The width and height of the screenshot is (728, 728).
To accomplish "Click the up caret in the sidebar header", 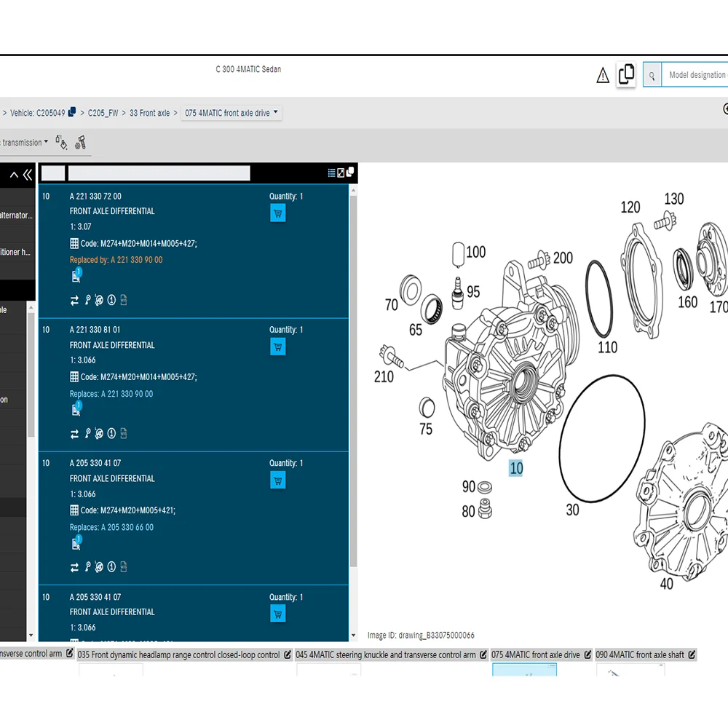I will (14, 175).
